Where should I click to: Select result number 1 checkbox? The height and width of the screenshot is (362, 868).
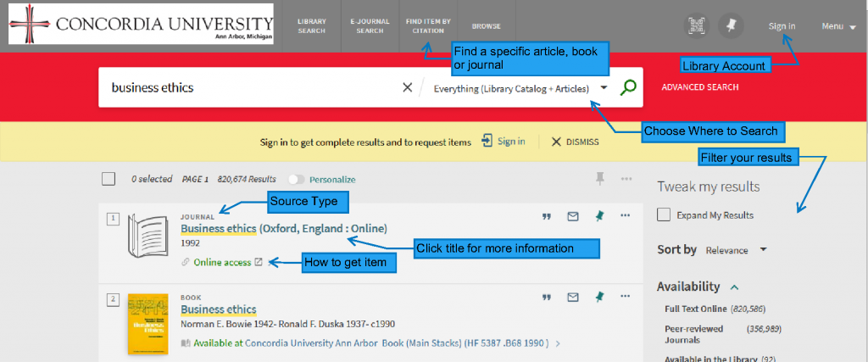[113, 220]
